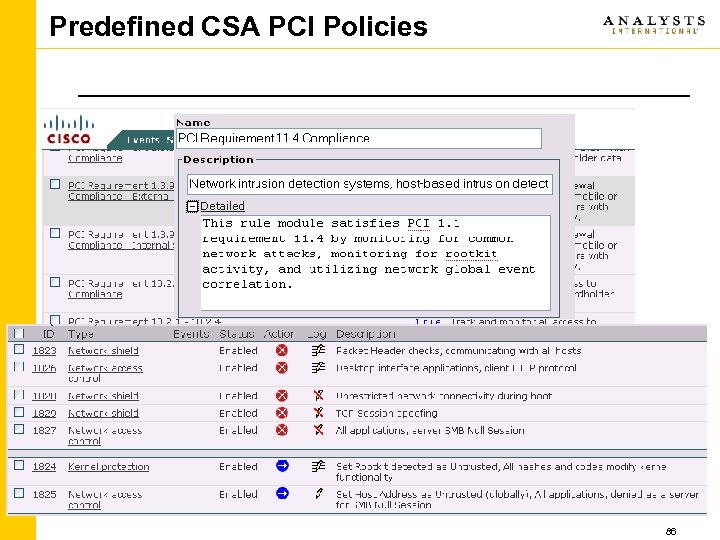Open PCI Requirement 1.3.9 Compliance External link
Image resolution: width=720 pixels, height=540 pixels.
[121, 191]
